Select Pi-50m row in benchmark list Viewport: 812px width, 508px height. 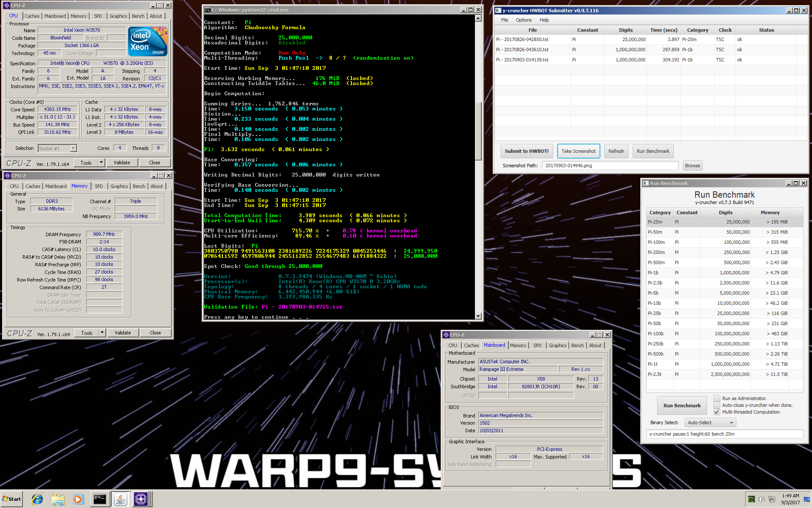coord(724,232)
